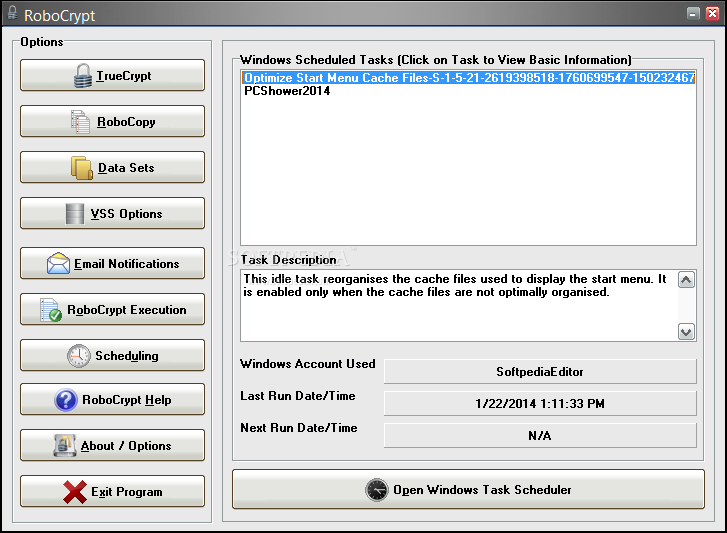
Task: Select the PCShower2014 scheduled task
Action: pos(468,91)
